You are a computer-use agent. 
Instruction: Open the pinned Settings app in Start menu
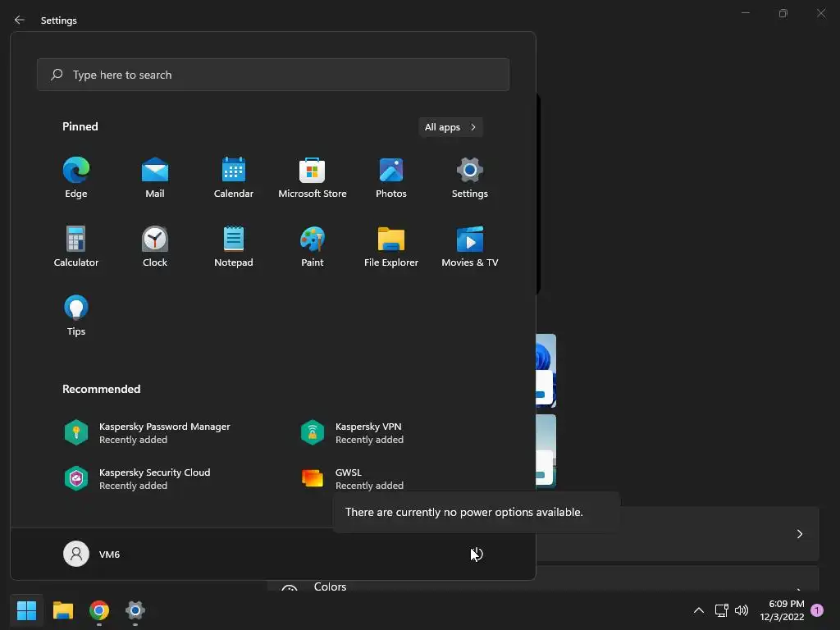point(470,178)
